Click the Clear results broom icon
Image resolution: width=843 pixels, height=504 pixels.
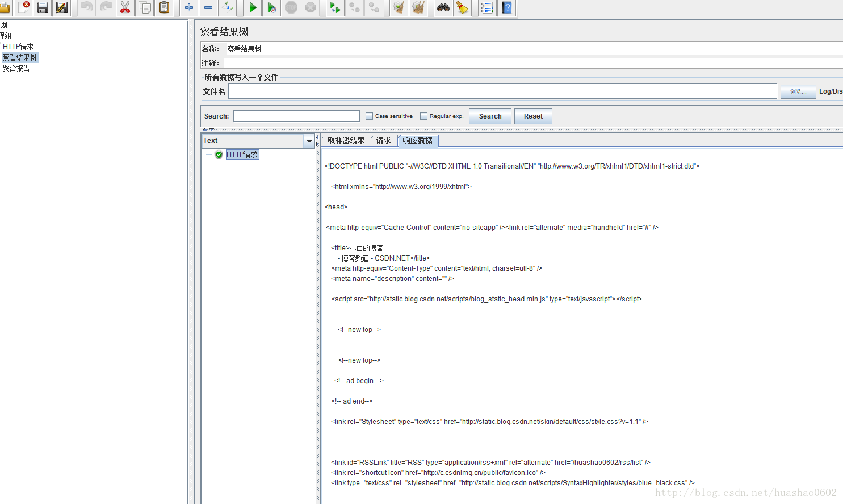399,7
